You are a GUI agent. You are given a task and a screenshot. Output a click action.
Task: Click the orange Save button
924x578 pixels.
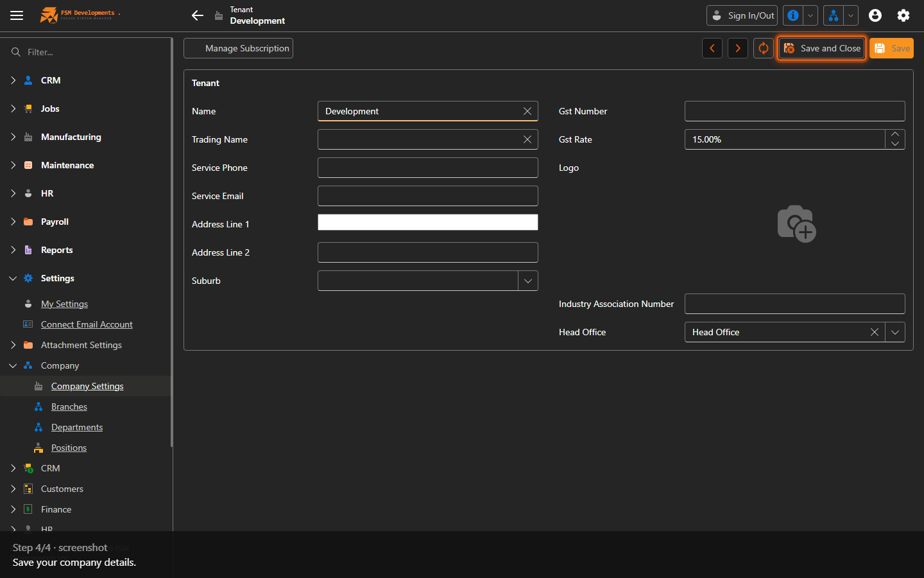[891, 48]
